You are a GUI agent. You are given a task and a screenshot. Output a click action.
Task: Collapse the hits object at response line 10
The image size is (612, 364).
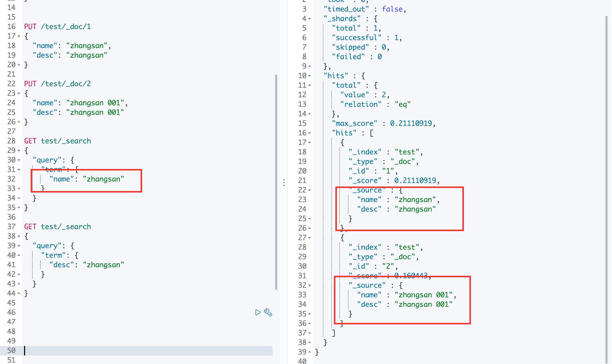[310, 76]
